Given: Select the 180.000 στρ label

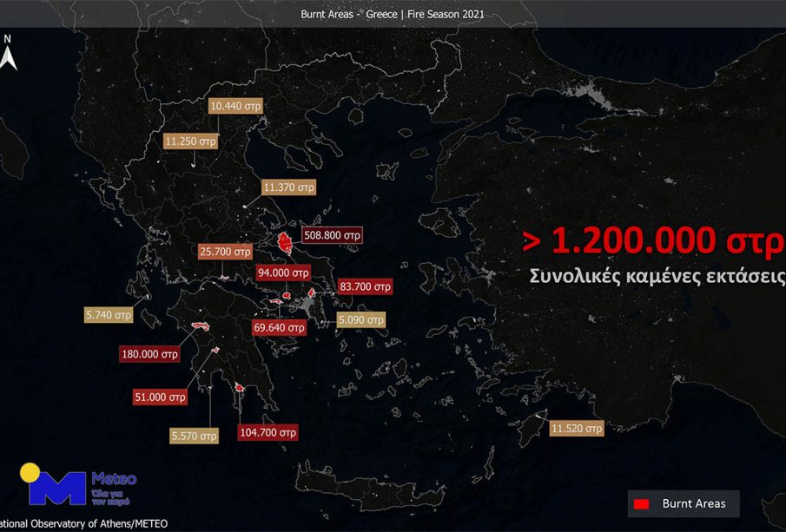Looking at the screenshot, I should pyautogui.click(x=149, y=354).
